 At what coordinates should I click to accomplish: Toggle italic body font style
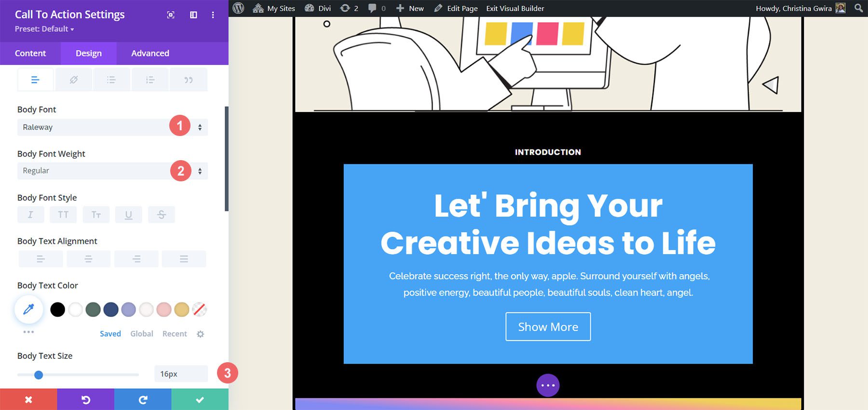click(x=30, y=215)
